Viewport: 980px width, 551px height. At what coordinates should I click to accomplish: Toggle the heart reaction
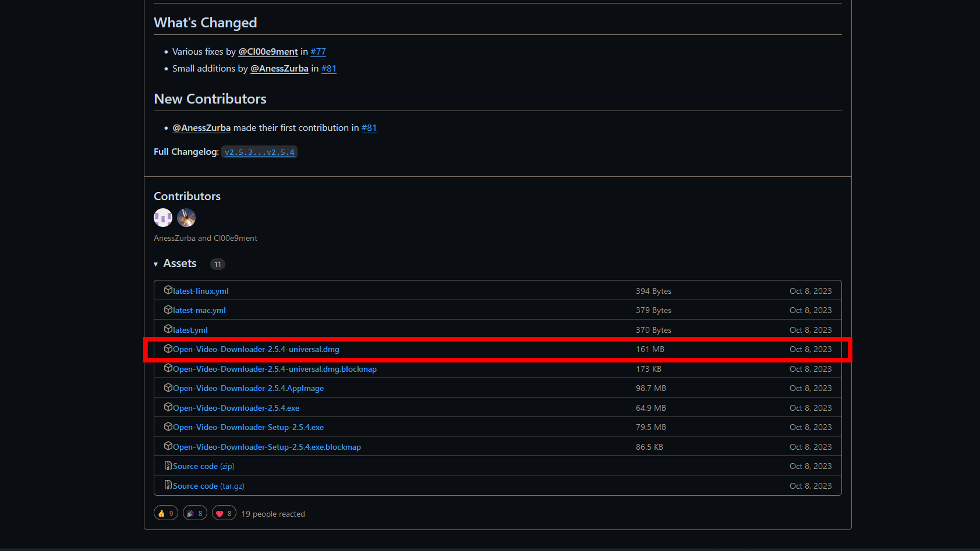click(224, 513)
